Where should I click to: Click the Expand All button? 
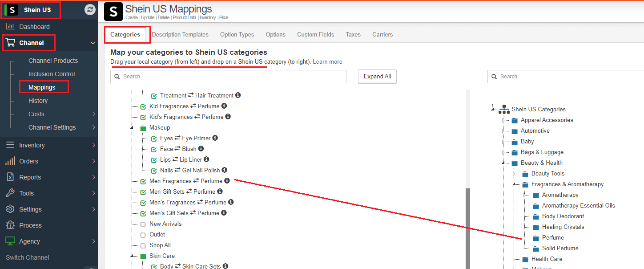tap(377, 77)
